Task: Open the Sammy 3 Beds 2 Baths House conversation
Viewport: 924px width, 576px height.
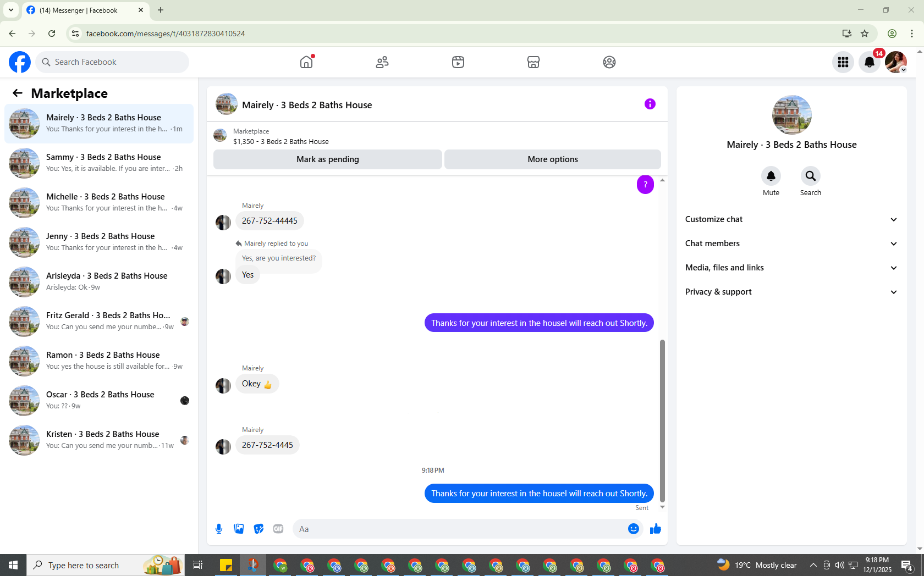Action: point(99,163)
